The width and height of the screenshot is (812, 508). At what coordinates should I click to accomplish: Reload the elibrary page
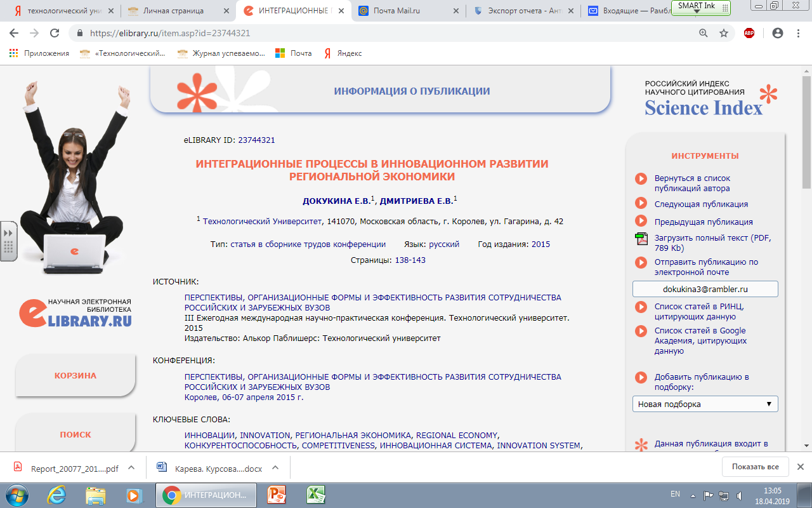55,33
